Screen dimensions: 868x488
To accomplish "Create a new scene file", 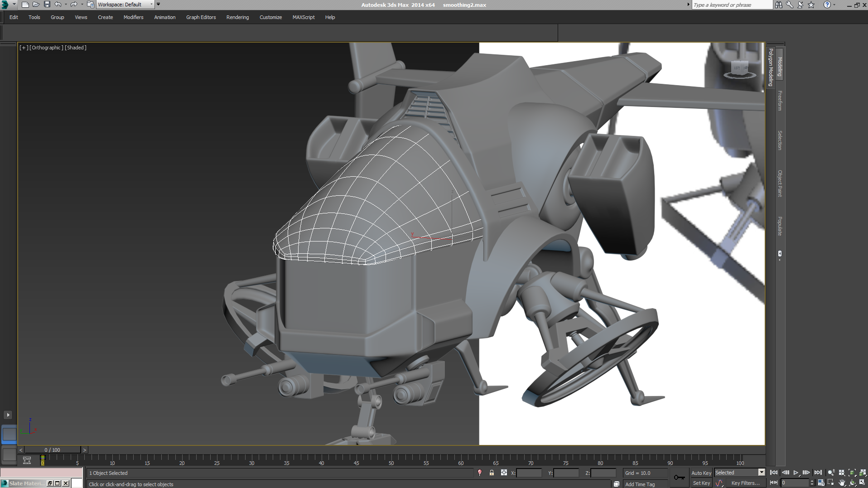I will (x=25, y=5).
